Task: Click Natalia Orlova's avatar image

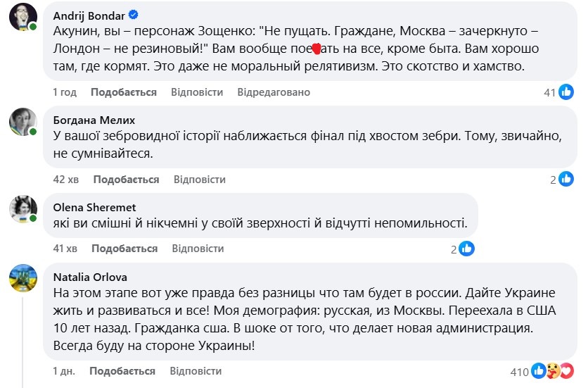Action: click(23, 278)
